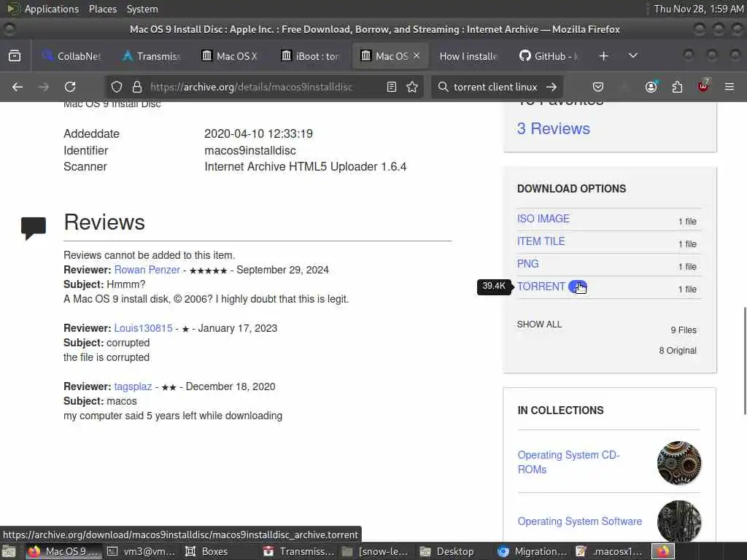Image resolution: width=747 pixels, height=560 pixels.
Task: Open the Places menu
Action: [102, 9]
